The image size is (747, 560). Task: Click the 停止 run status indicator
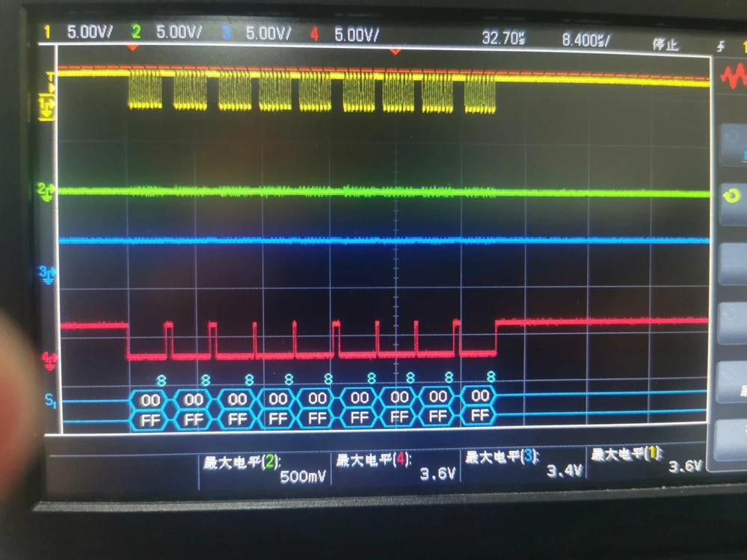[665, 45]
